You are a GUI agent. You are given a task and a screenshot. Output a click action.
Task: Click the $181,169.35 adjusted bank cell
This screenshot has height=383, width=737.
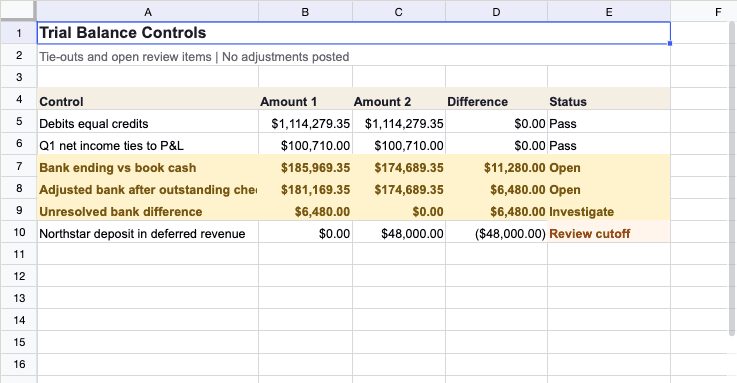[305, 188]
